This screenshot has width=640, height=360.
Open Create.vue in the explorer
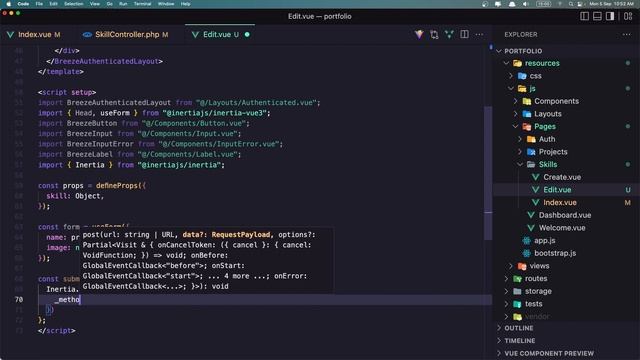562,177
